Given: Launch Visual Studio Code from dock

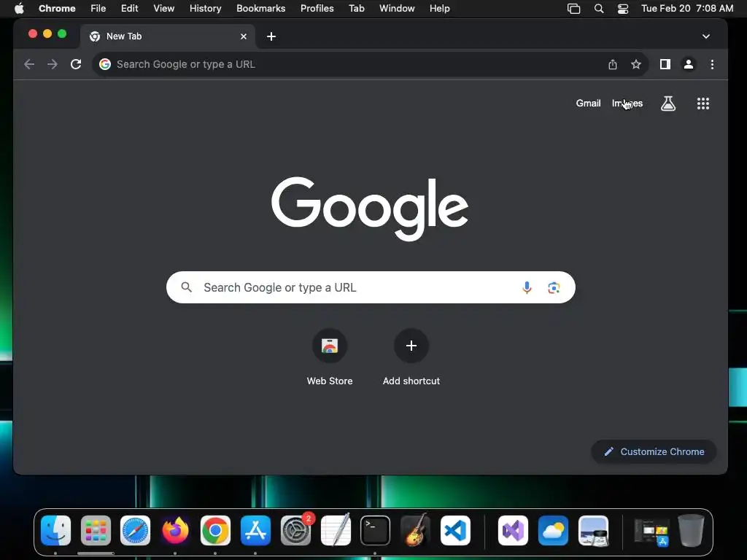Looking at the screenshot, I should 455,531.
